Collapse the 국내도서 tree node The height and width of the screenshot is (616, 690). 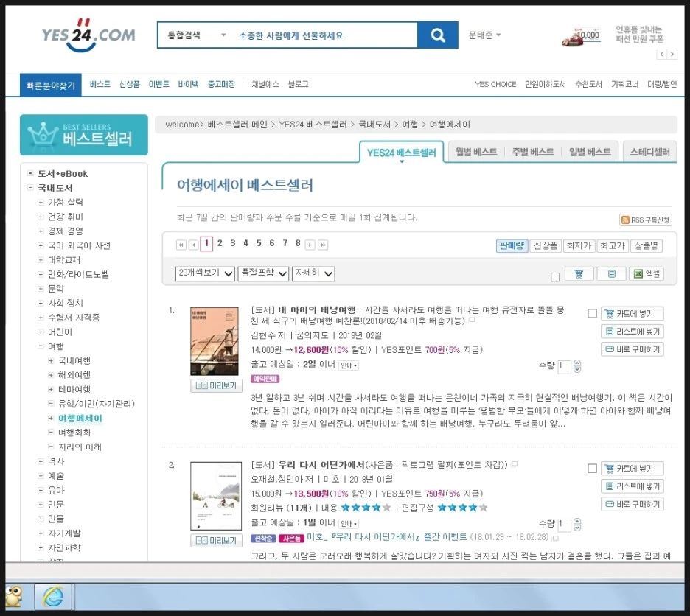click(30, 187)
